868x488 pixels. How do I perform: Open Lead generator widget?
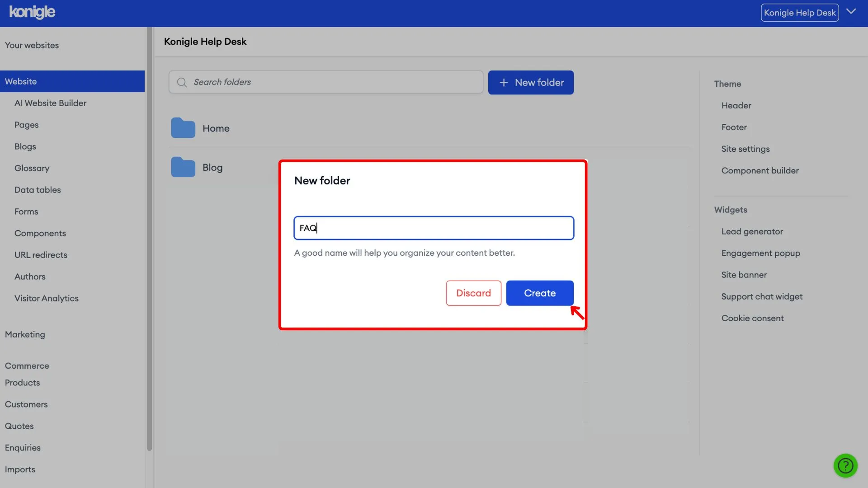[752, 231]
